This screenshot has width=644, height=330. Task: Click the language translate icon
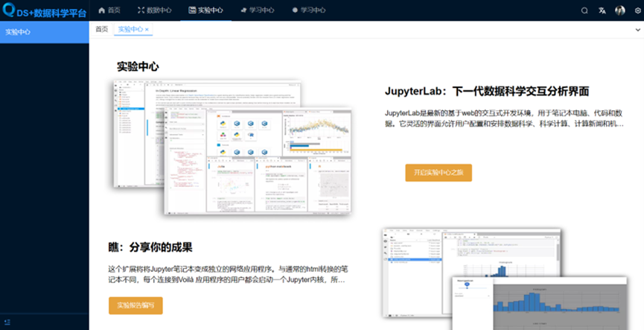(x=602, y=10)
